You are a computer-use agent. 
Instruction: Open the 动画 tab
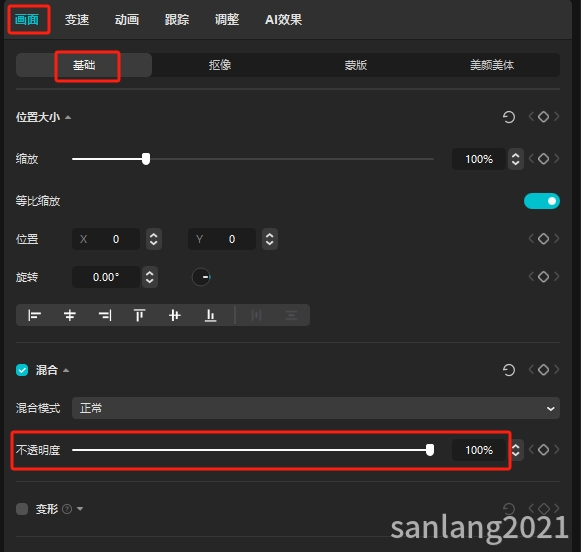click(x=127, y=19)
